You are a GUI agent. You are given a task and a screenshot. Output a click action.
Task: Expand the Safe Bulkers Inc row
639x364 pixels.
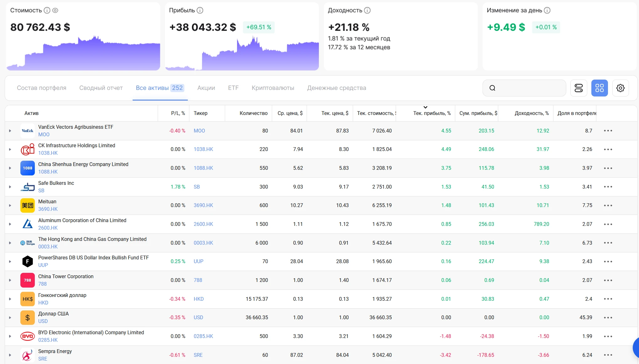(x=10, y=187)
